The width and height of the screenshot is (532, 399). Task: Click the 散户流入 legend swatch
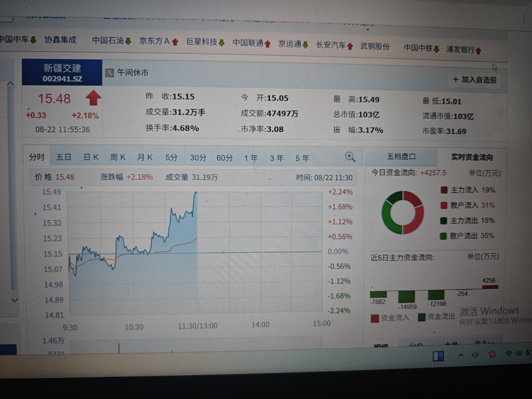[444, 205]
